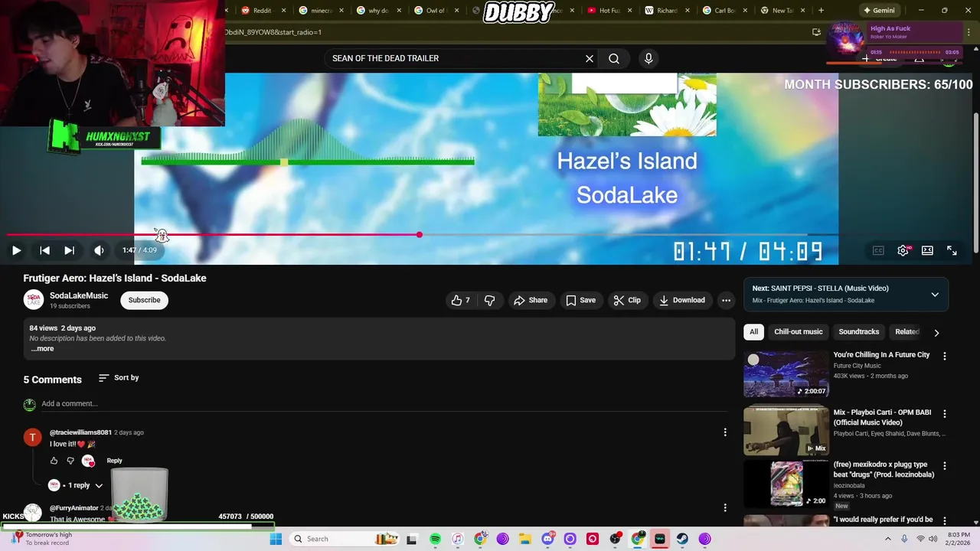Mute the video player volume
Image resolution: width=980 pixels, height=551 pixels.
pyautogui.click(x=99, y=250)
